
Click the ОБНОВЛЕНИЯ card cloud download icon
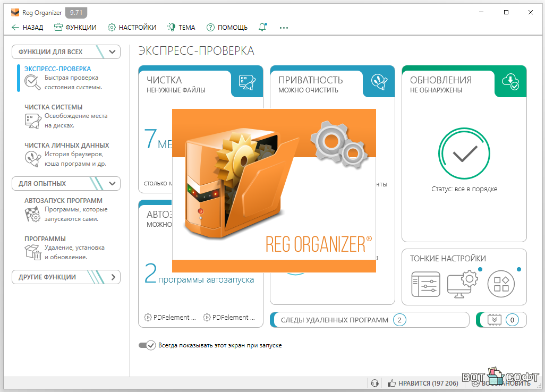(510, 82)
